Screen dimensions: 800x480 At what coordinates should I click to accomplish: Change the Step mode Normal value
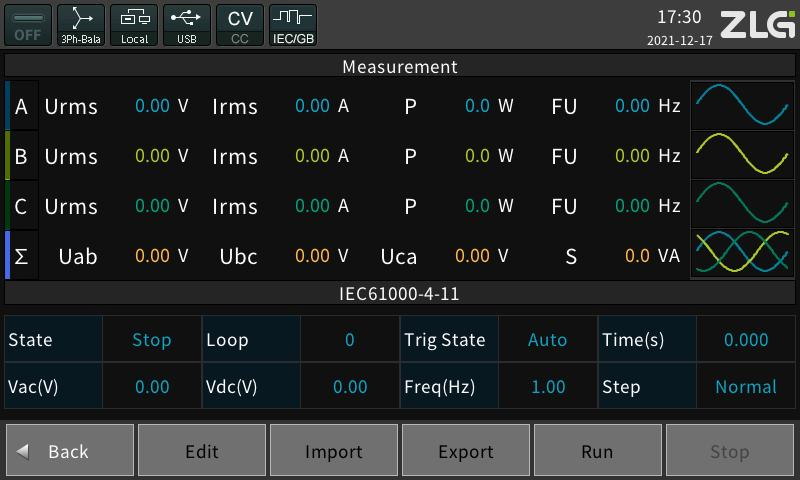click(745, 387)
